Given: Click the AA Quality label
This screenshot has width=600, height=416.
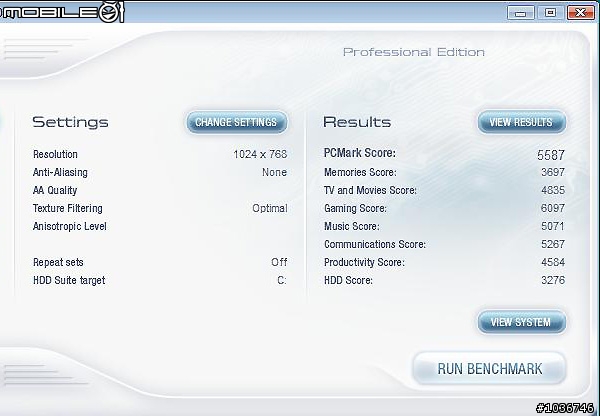Looking at the screenshot, I should click(x=55, y=190).
